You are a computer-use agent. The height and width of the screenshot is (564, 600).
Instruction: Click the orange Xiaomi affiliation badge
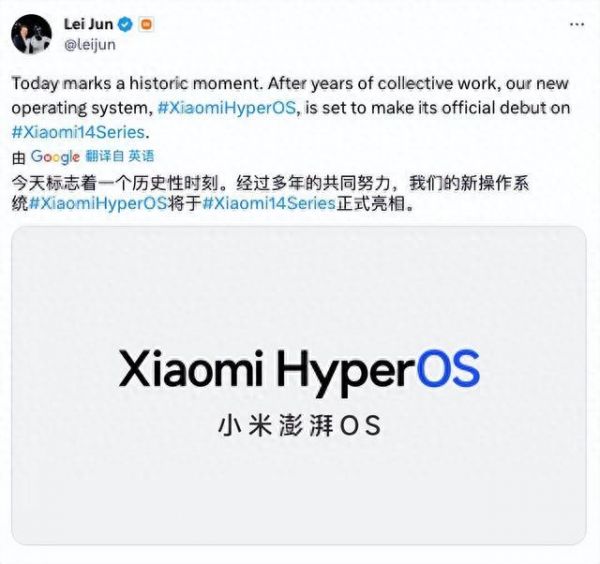(x=147, y=24)
